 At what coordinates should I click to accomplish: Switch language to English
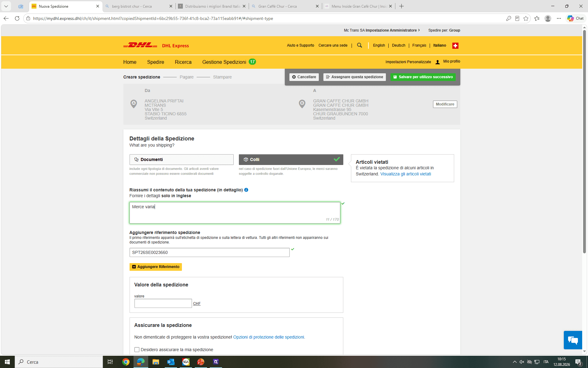(379, 45)
